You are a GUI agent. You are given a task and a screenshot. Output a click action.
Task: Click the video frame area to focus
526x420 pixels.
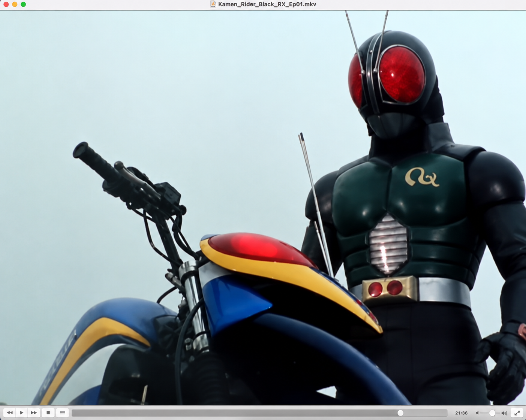pyautogui.click(x=263, y=208)
